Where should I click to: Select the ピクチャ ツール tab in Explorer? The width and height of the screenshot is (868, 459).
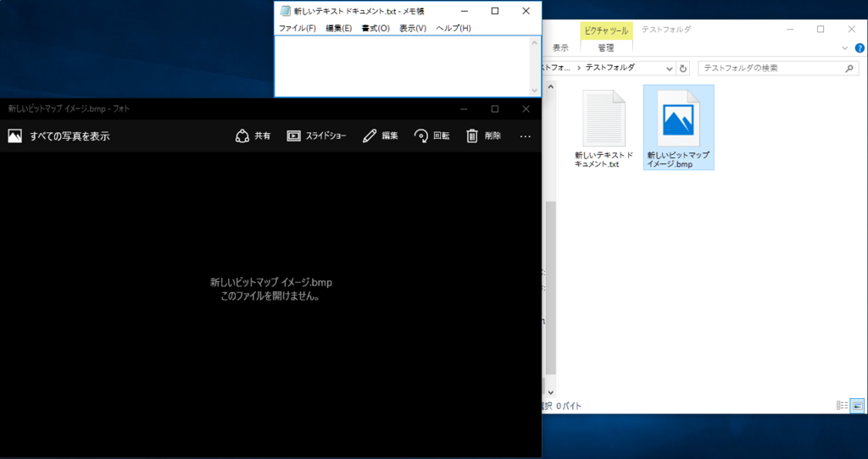606,30
